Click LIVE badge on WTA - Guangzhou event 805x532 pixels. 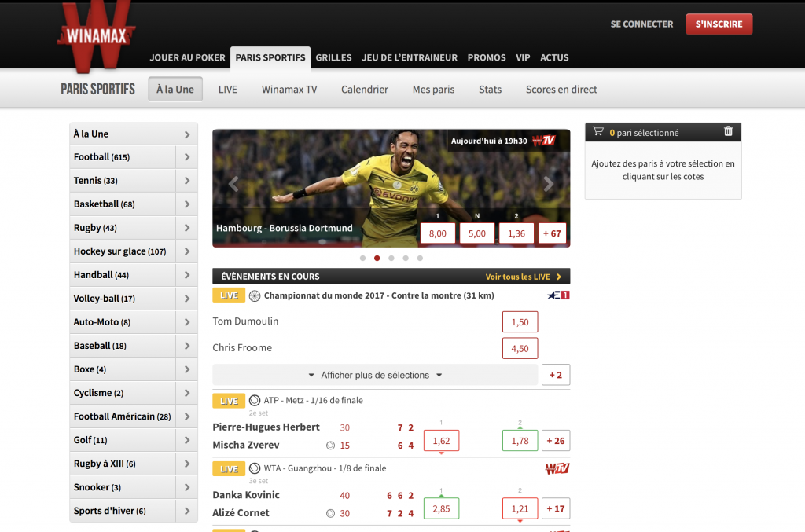[229, 469]
